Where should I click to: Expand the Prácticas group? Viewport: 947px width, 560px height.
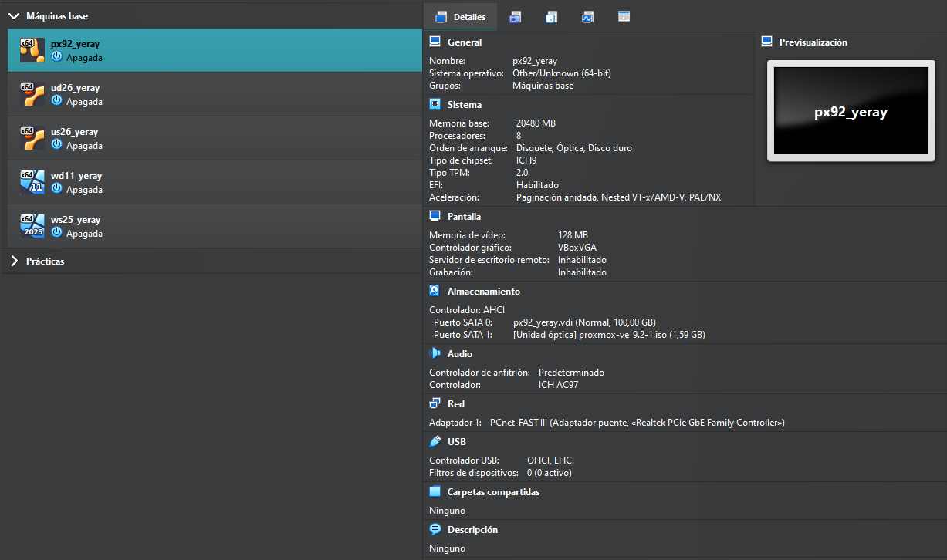click(x=14, y=261)
